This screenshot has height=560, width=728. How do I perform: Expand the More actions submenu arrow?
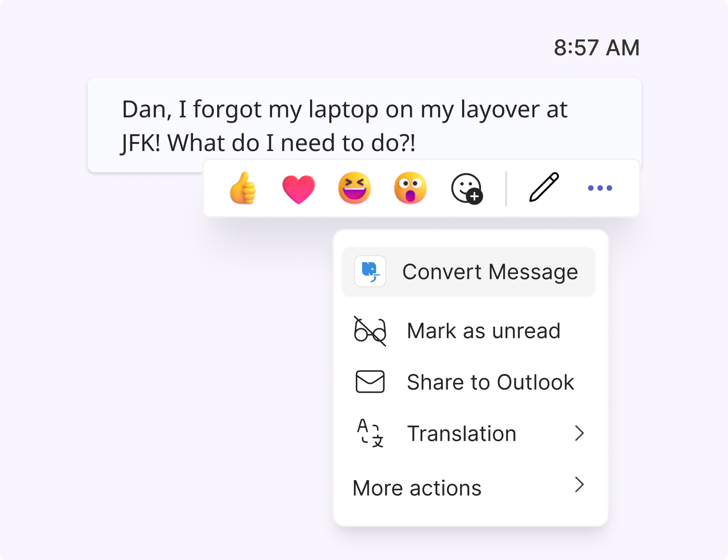tap(580, 484)
